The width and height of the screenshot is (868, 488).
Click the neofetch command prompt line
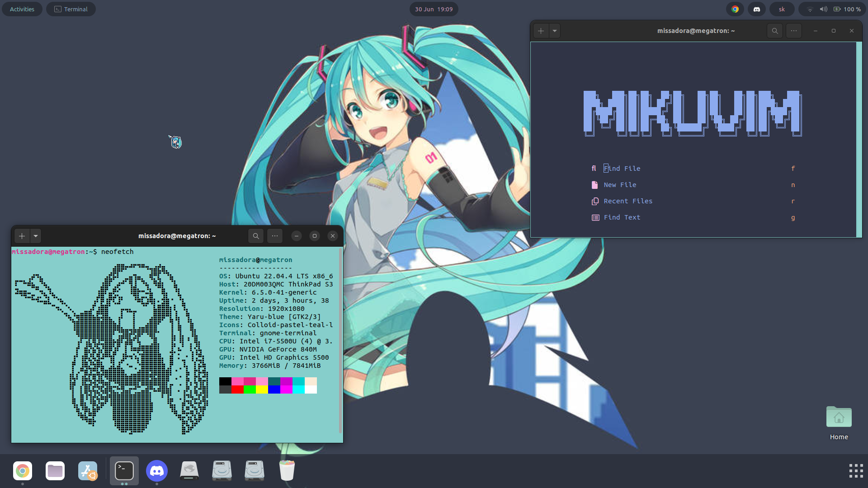[73, 252]
